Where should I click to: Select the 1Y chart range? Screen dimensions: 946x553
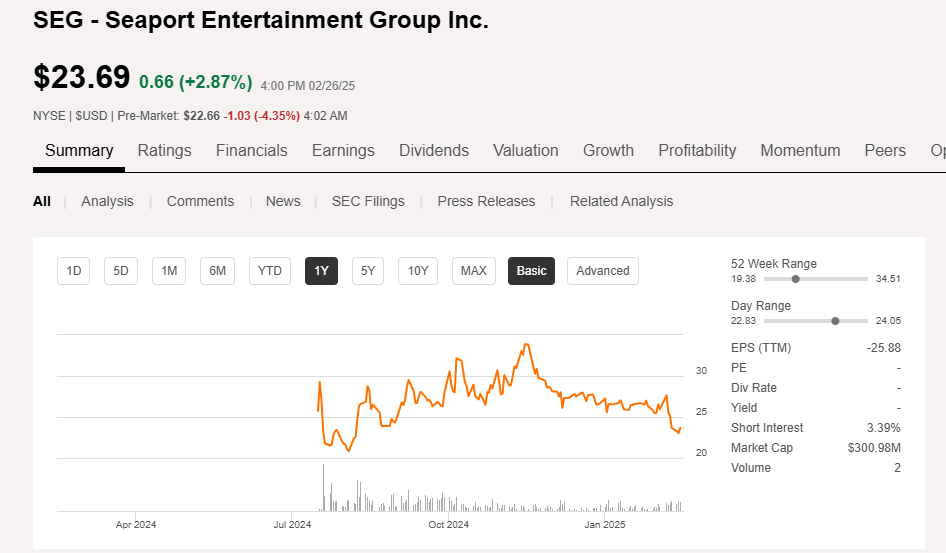pyautogui.click(x=322, y=271)
